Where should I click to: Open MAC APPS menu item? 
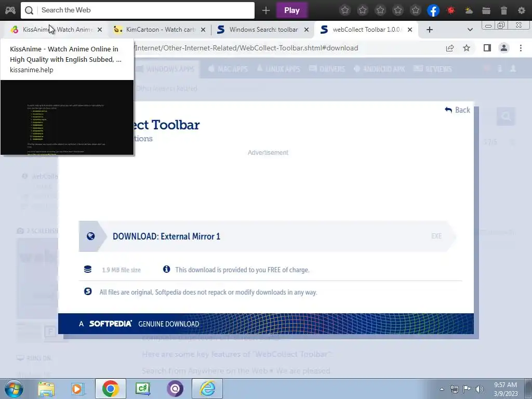click(228, 69)
